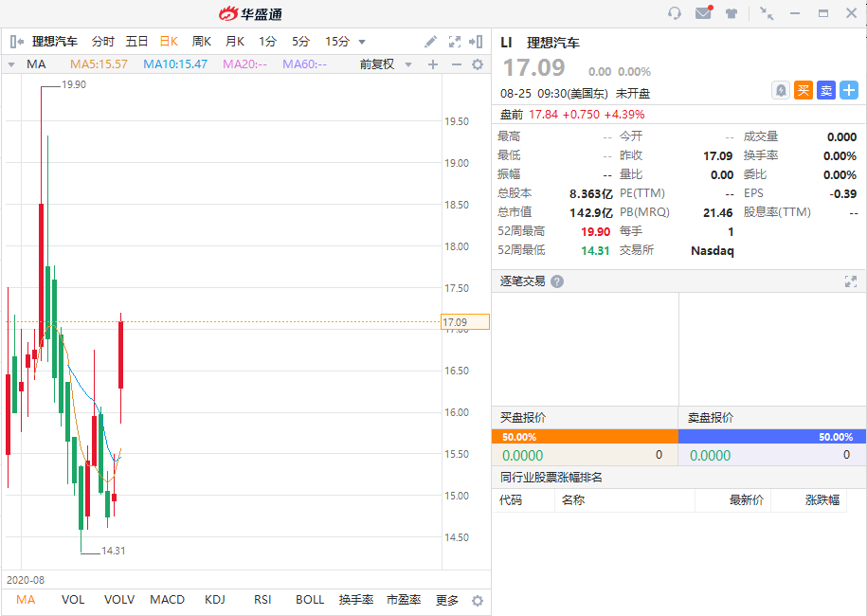Click the blue 卖 sell button
The image size is (867, 616).
pyautogui.click(x=825, y=90)
